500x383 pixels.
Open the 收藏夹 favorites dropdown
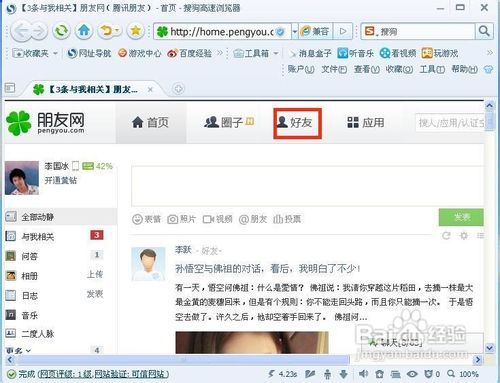pyautogui.click(x=35, y=53)
